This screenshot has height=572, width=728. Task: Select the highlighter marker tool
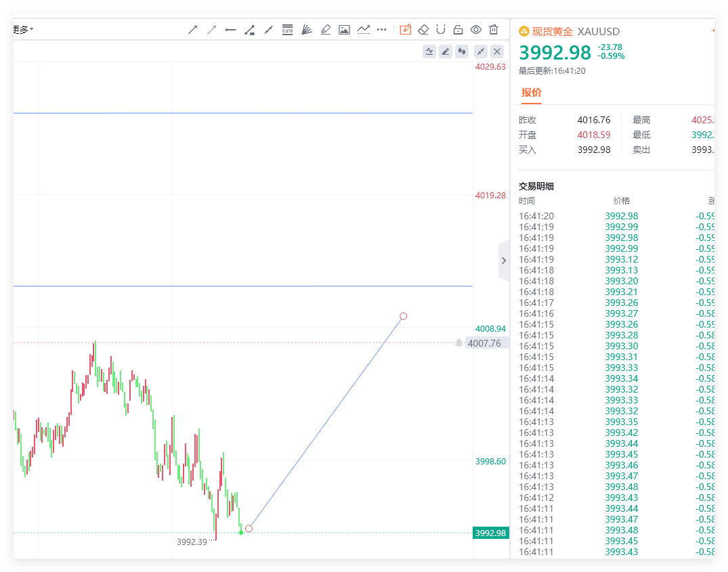click(326, 30)
